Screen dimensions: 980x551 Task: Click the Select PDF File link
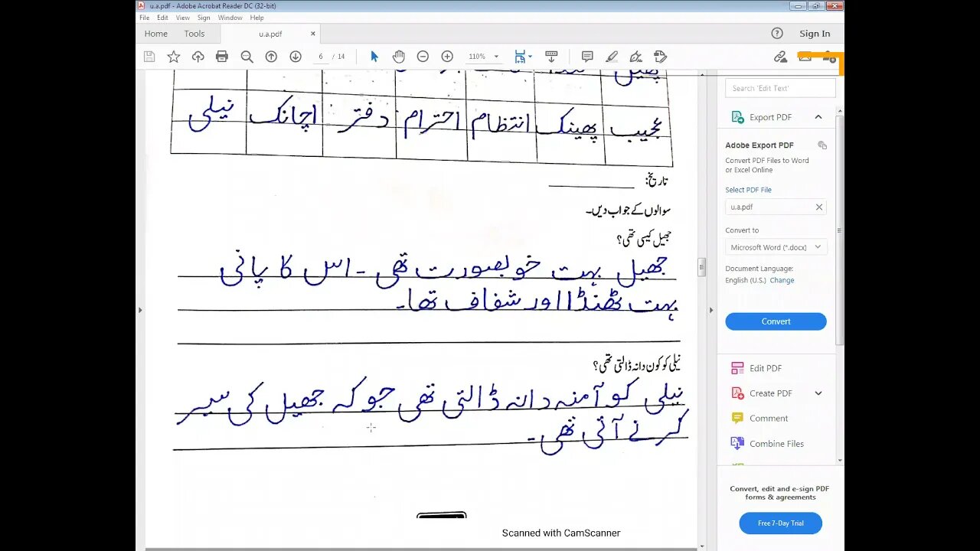pyautogui.click(x=748, y=190)
